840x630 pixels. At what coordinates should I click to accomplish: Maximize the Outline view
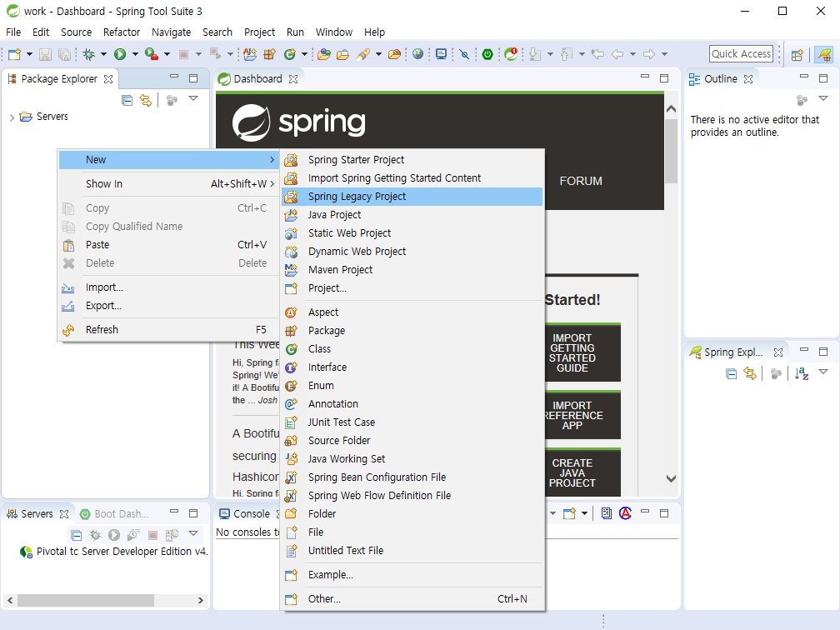(823, 78)
